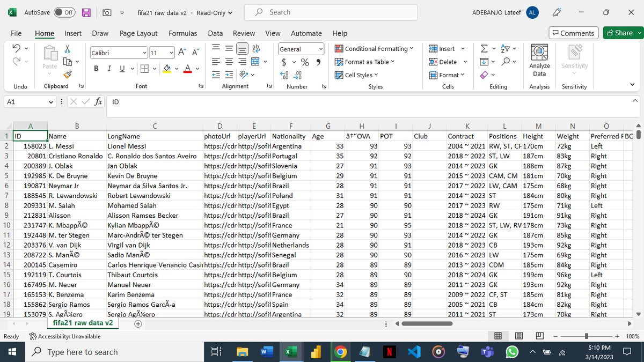Open the Conditional Formatting dropdown

375,48
